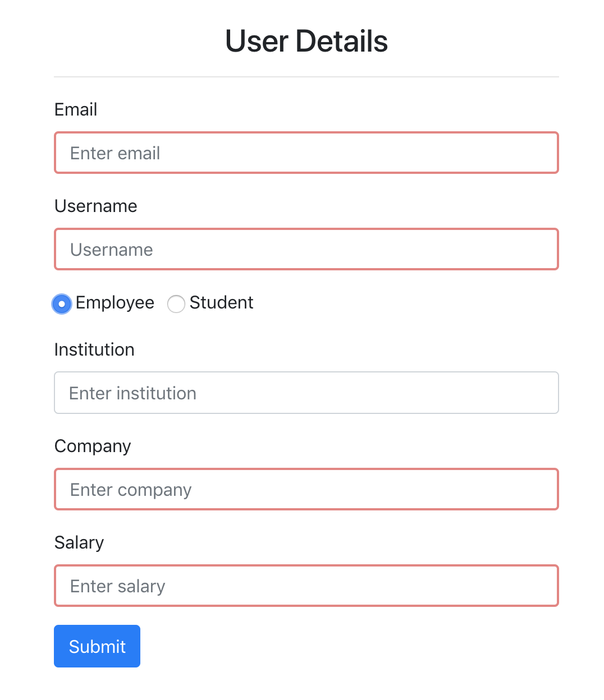Activate the Institution input box
The width and height of the screenshot is (604, 700).
point(306,393)
